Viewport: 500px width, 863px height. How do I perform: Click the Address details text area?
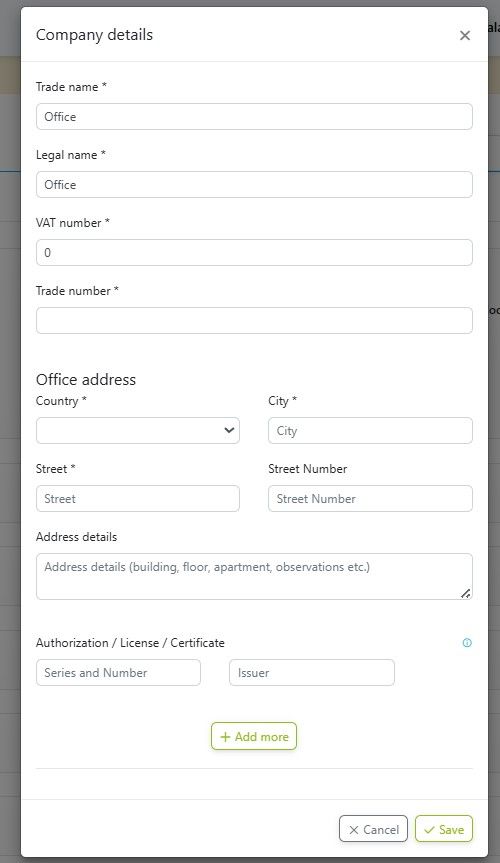[x=254, y=576]
